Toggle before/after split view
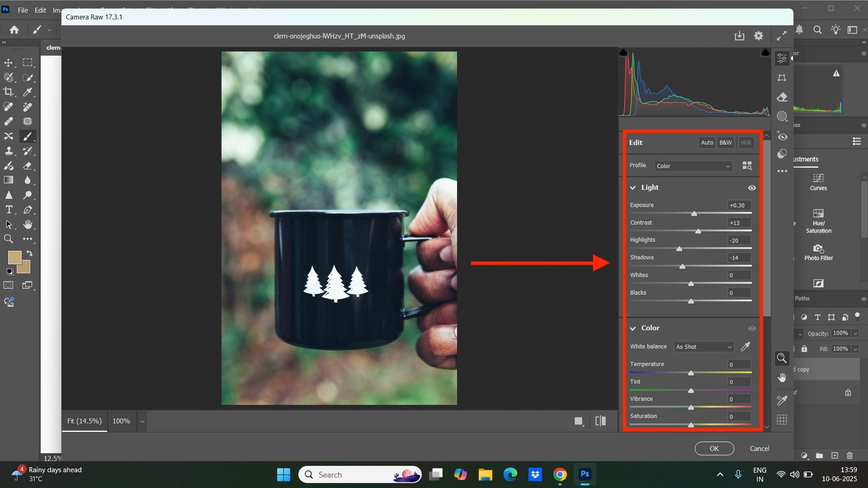The width and height of the screenshot is (868, 488). click(x=600, y=421)
